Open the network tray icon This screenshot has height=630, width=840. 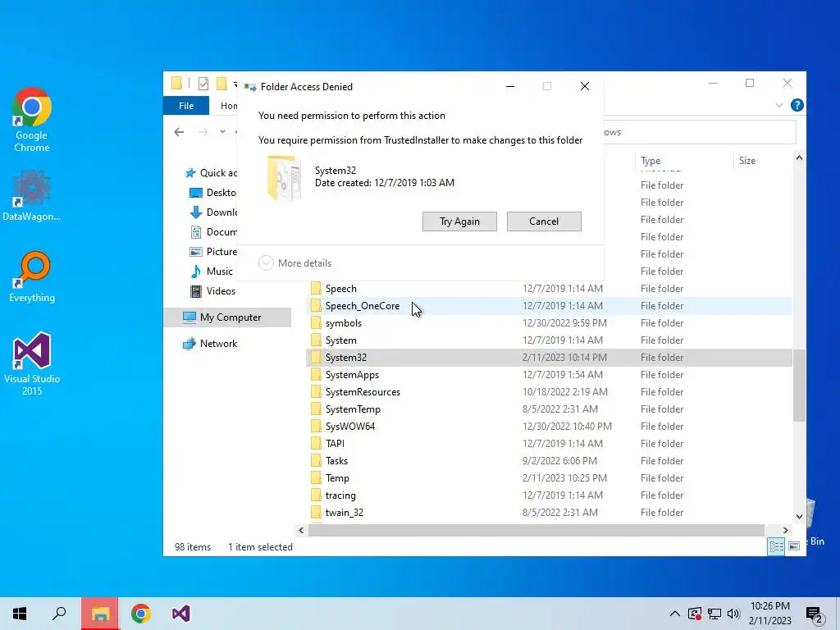pyautogui.click(x=714, y=614)
